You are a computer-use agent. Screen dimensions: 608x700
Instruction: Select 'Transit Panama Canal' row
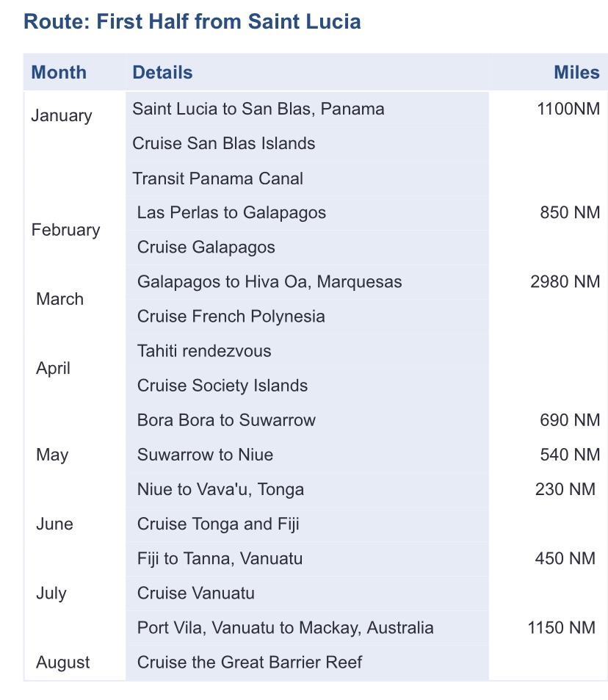pyautogui.click(x=217, y=178)
